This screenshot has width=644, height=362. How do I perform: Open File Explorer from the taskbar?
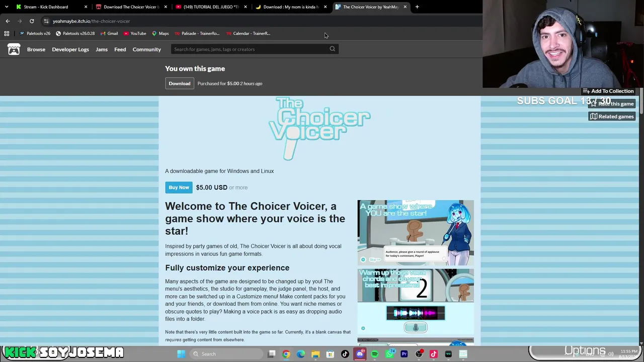[315, 354]
